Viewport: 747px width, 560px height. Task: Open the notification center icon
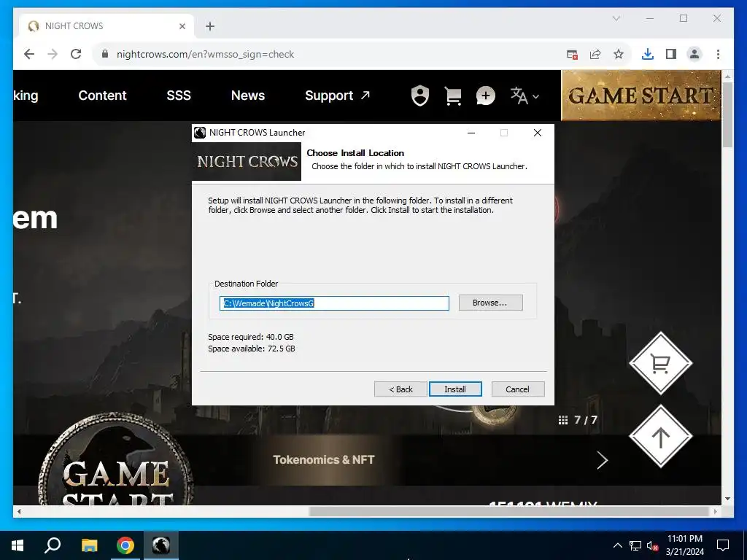(723, 545)
